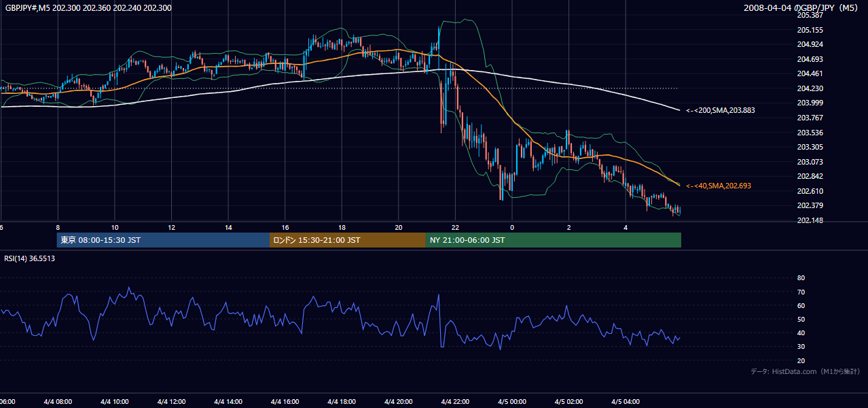This screenshot has width=868, height=408.
Task: Click the 4/4 20:00 time label
Action: [x=399, y=402]
